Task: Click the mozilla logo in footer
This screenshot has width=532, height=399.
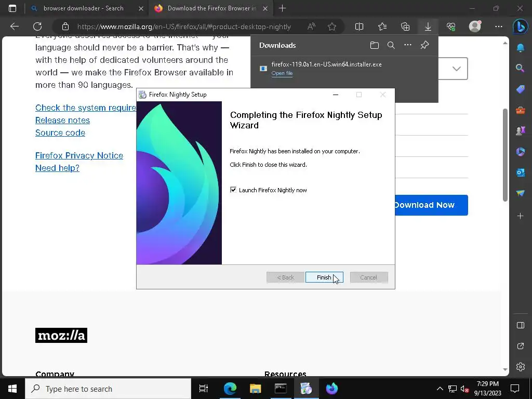Action: (61, 335)
